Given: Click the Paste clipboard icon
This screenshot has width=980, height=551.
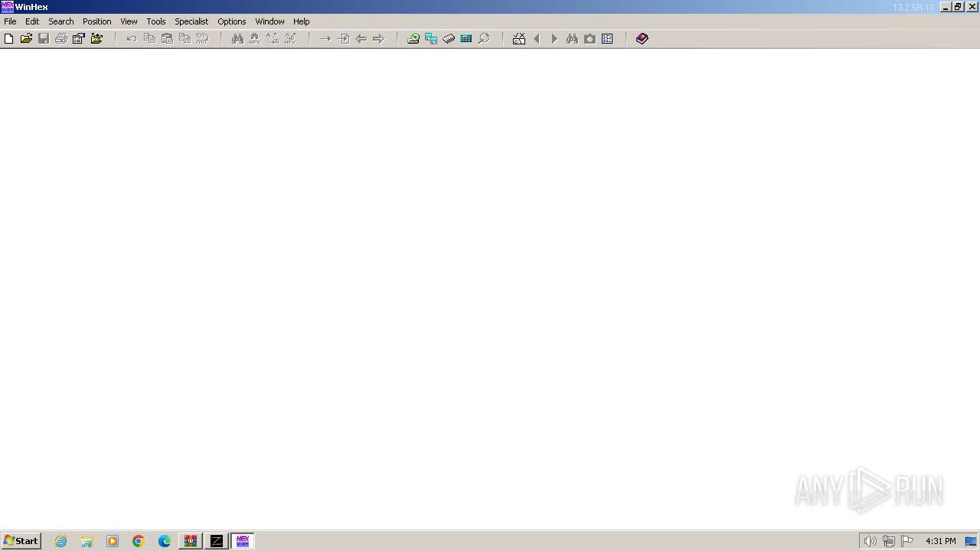Looking at the screenshot, I should coord(167,38).
